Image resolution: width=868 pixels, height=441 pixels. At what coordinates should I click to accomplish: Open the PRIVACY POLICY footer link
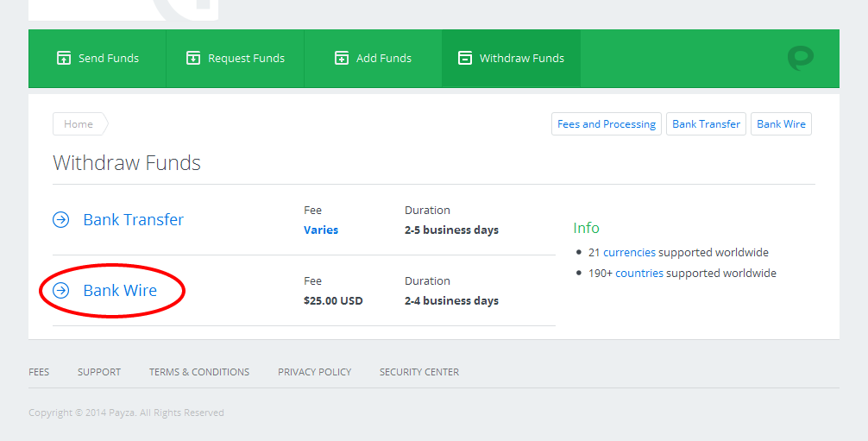pyautogui.click(x=314, y=372)
